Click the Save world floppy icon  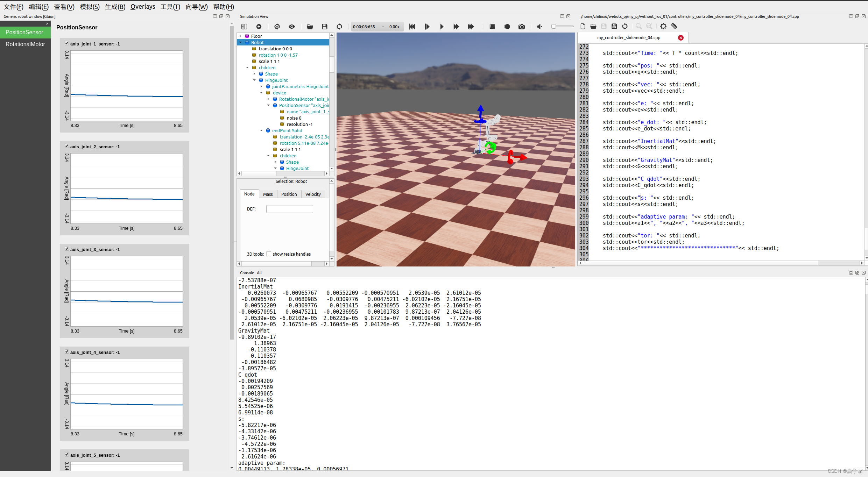click(x=325, y=27)
